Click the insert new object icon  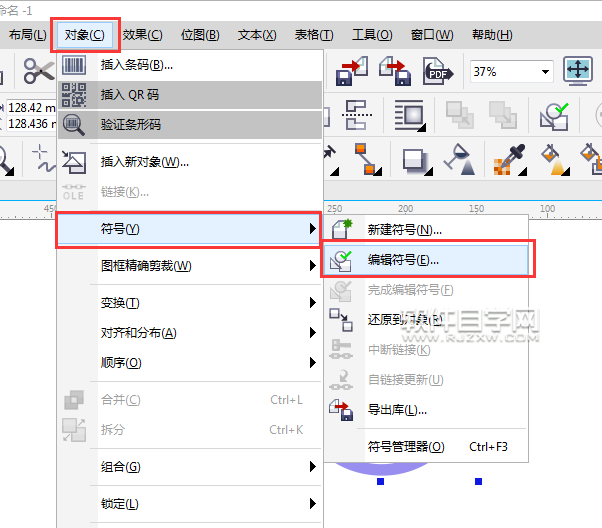point(74,162)
